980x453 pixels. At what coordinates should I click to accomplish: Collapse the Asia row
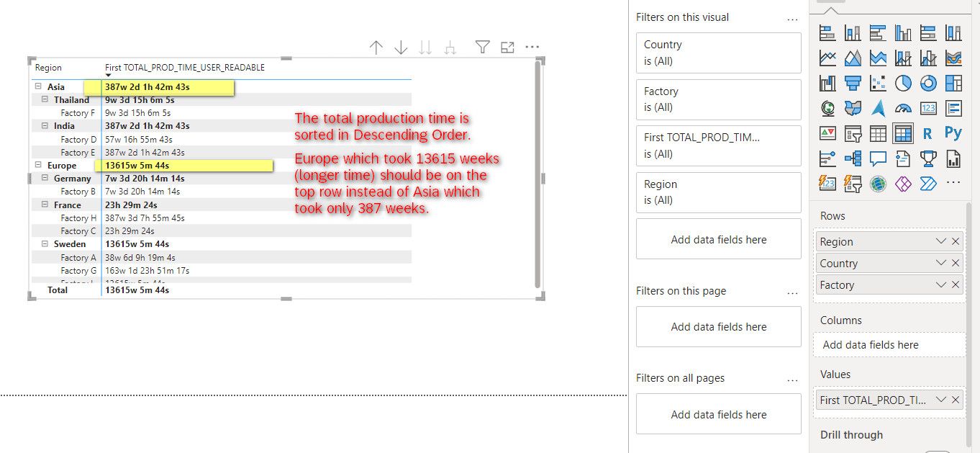click(37, 86)
